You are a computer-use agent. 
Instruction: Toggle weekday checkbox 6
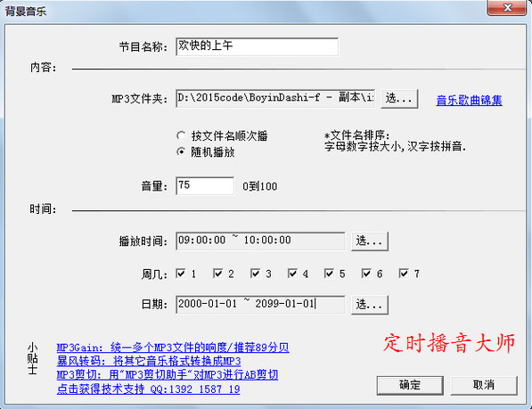click(366, 274)
